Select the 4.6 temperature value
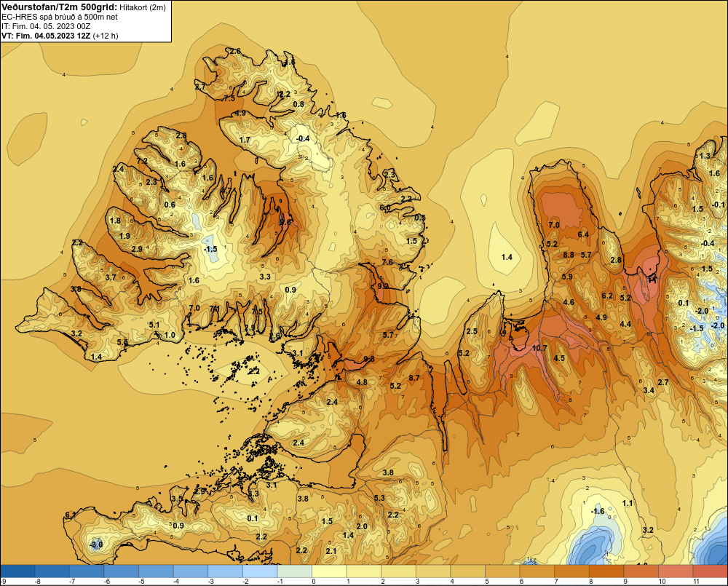Image resolution: width=728 pixels, height=586 pixels. click(569, 302)
